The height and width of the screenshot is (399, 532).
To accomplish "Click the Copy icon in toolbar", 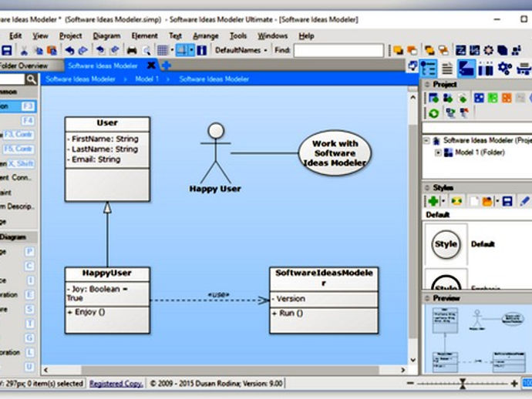I will (x=39, y=51).
